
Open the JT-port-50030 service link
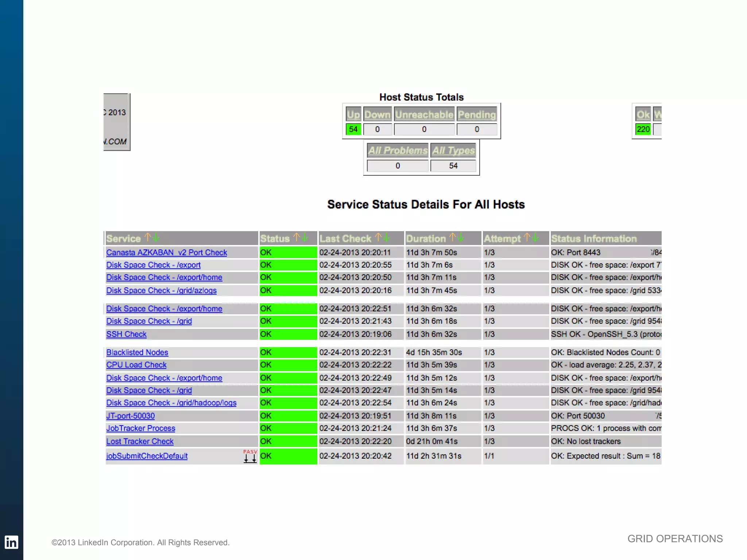(131, 416)
